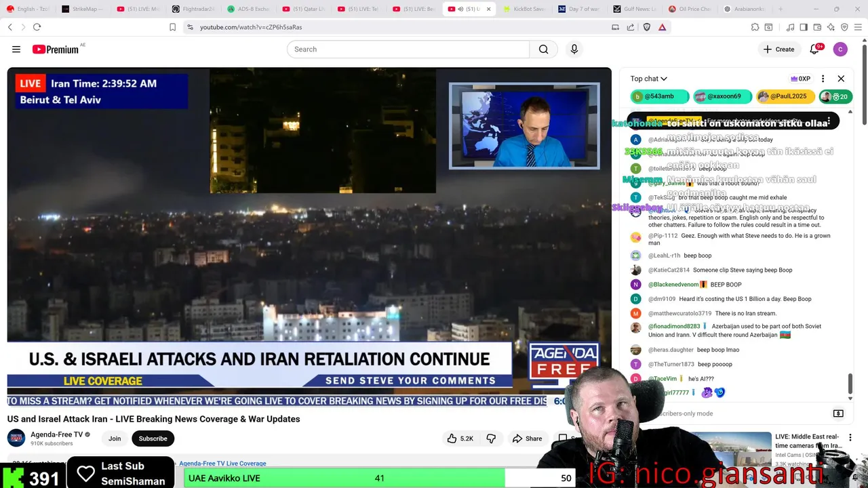Open the 0XP crown points badge
The image size is (868, 488).
coord(800,79)
